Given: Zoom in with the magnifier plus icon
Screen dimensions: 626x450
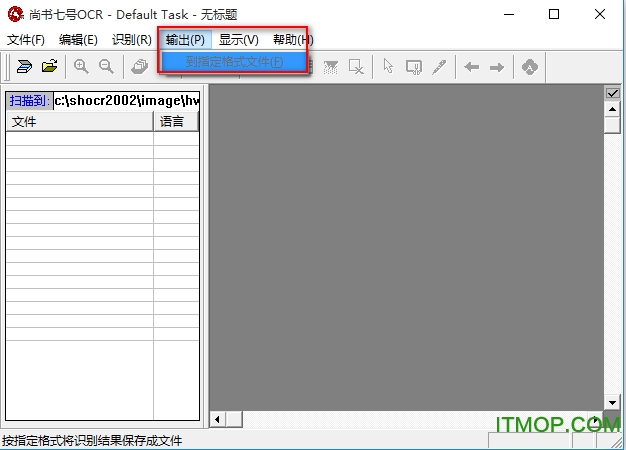Looking at the screenshot, I should (x=81, y=67).
